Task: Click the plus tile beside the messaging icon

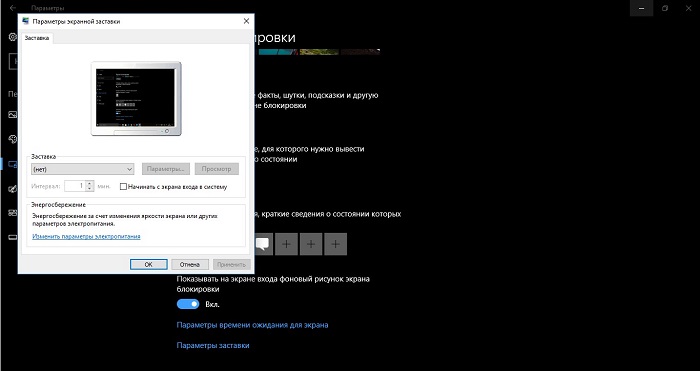Action: pyautogui.click(x=286, y=244)
